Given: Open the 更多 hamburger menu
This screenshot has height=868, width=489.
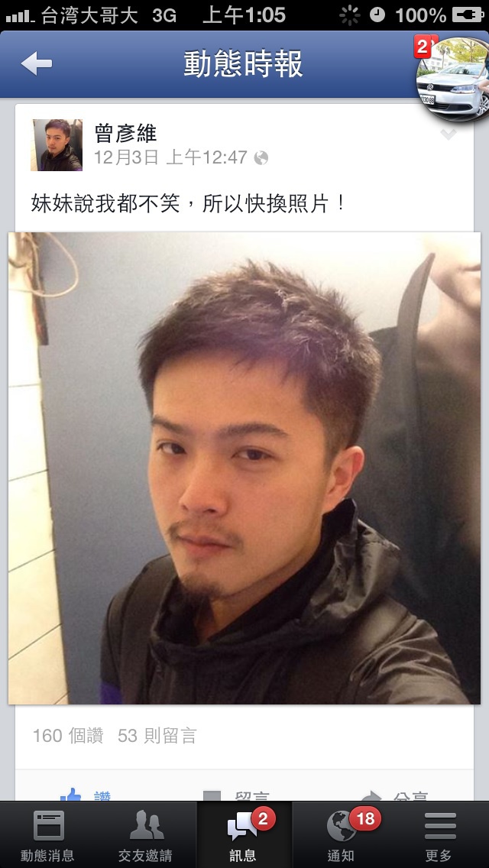Looking at the screenshot, I should (x=439, y=835).
